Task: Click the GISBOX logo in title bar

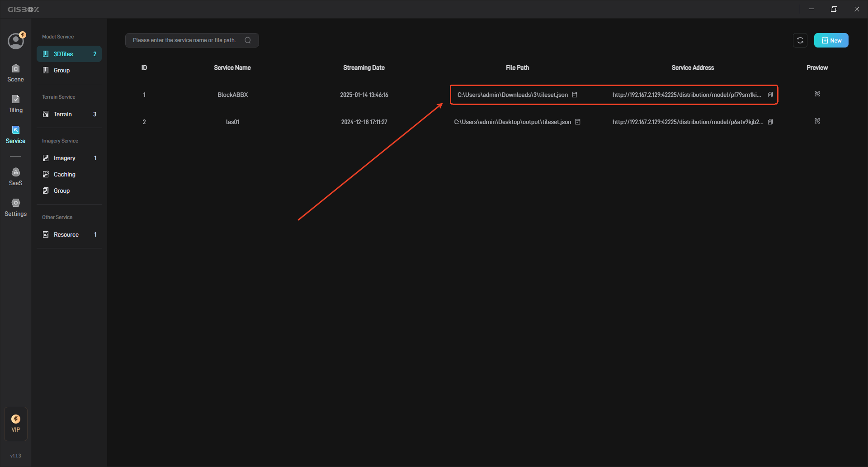Action: [x=23, y=9]
